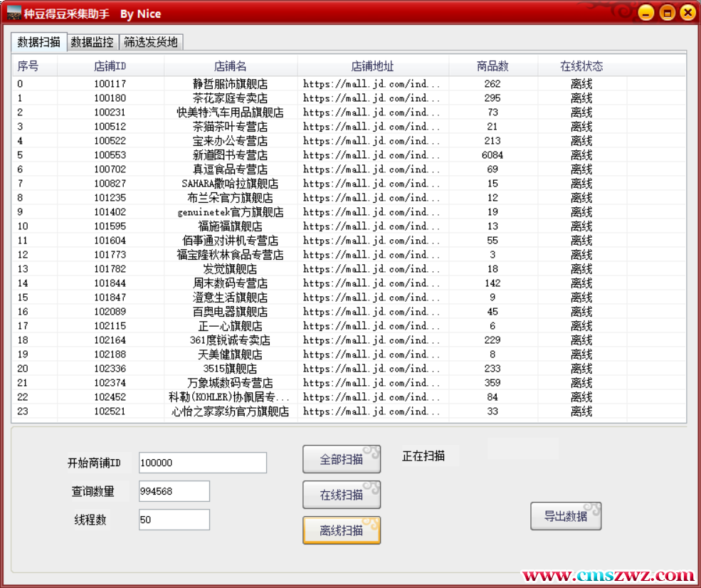Focus the 查询数量 text box
The width and height of the screenshot is (701, 588).
[174, 491]
